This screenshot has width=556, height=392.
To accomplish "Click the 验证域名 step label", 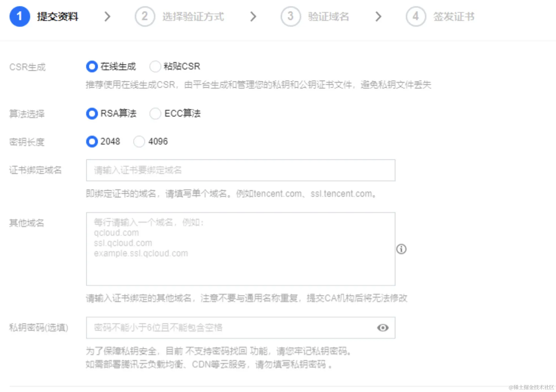I will click(329, 16).
